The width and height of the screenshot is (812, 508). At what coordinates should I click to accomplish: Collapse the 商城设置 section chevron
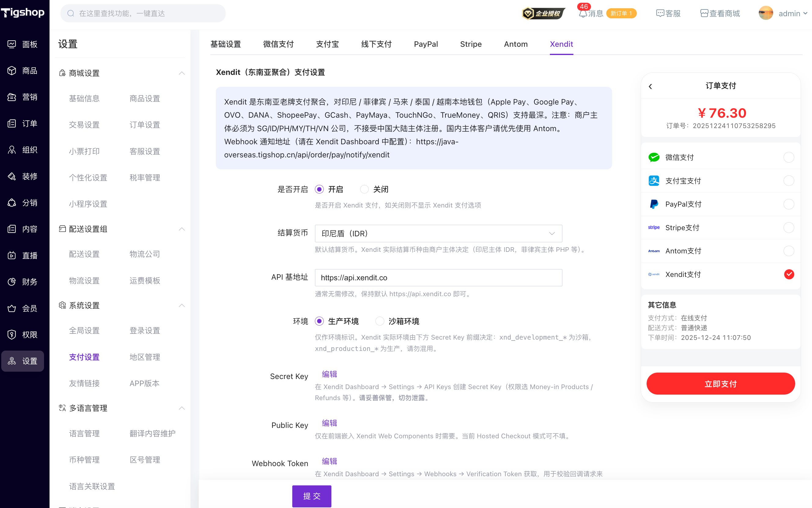tap(182, 73)
